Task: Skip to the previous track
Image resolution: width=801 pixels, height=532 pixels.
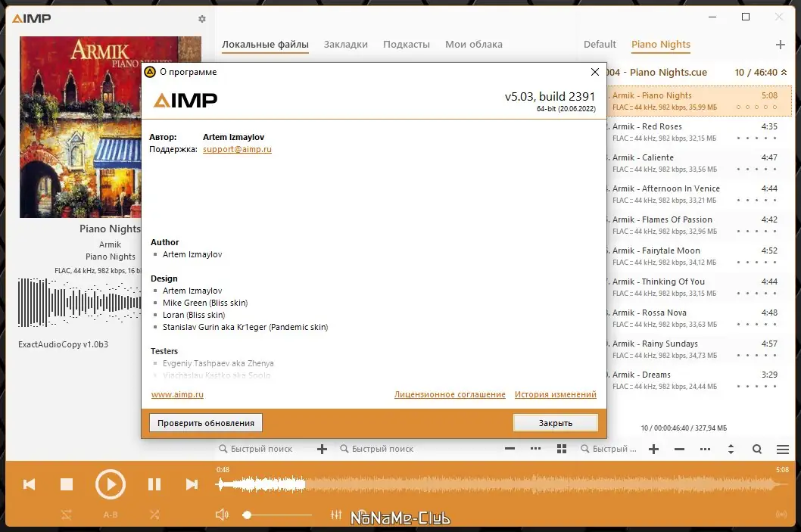Action: click(x=29, y=484)
